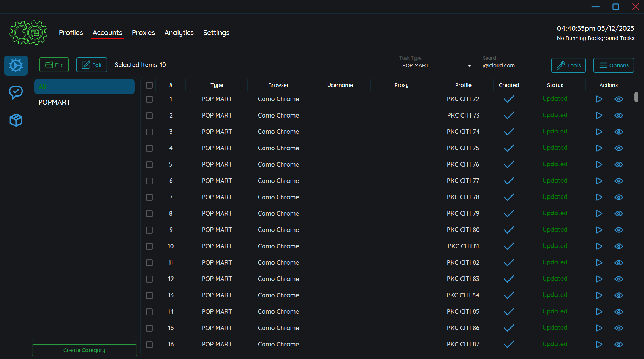Screen dimensions: 644x359
Task: Open the Tools button
Action: (568, 65)
